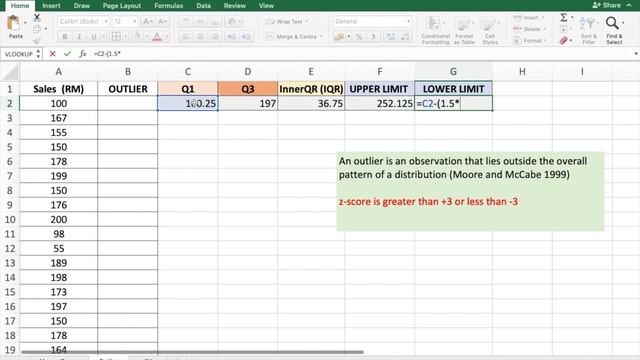Switch to the Insert tab
Image resolution: width=640 pixels, height=360 pixels.
tap(51, 6)
